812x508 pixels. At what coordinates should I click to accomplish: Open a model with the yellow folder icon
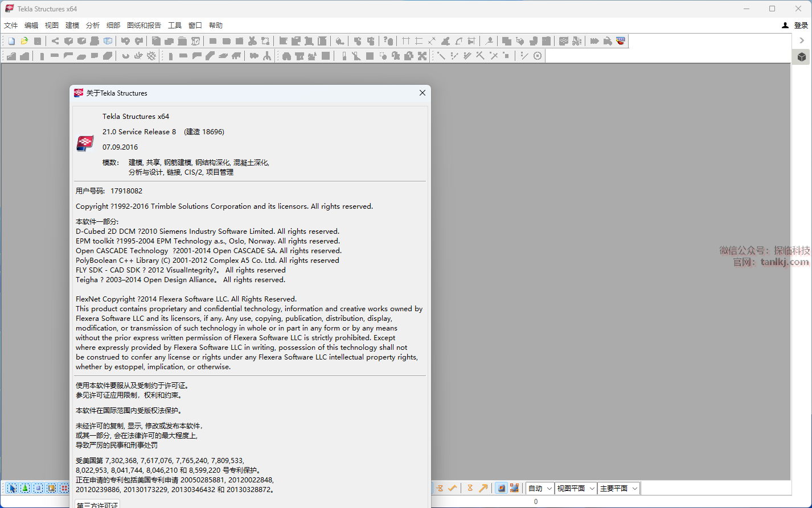(x=24, y=41)
